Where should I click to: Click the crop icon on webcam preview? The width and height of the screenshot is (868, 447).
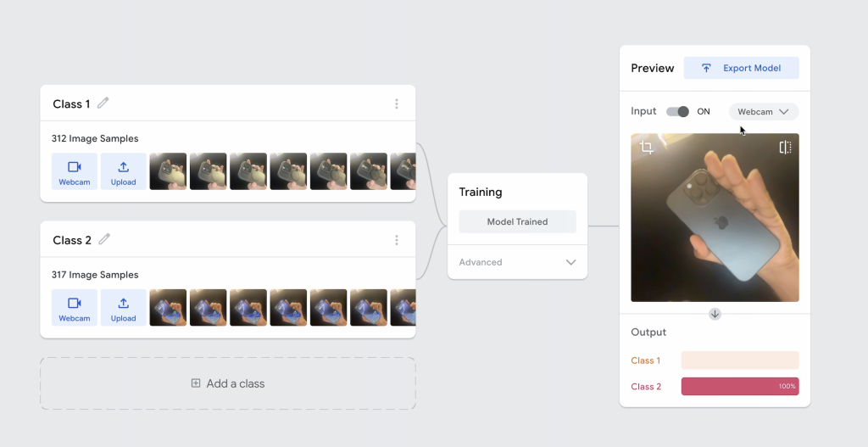pos(647,148)
